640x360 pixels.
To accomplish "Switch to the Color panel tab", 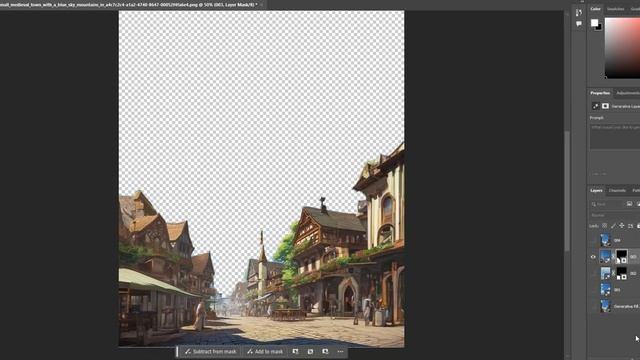I will pyautogui.click(x=595, y=9).
